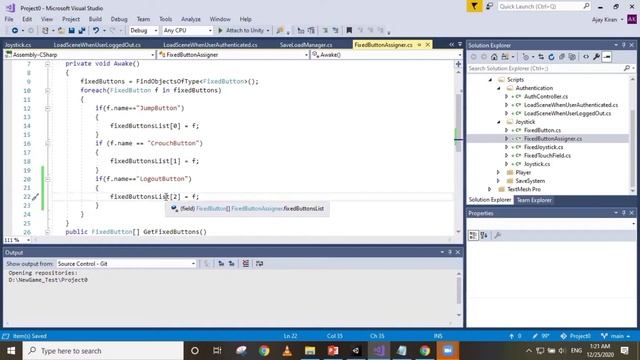Click the feedback icon beside Quick Launch
640x360 pixels.
point(489,6)
